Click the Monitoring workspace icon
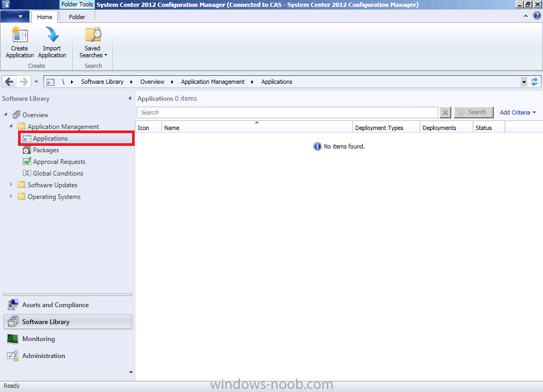The height and width of the screenshot is (392, 543). (13, 338)
